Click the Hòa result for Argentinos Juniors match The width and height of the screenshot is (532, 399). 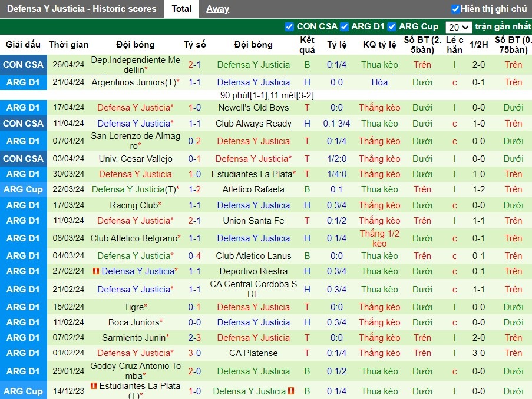[379, 82]
